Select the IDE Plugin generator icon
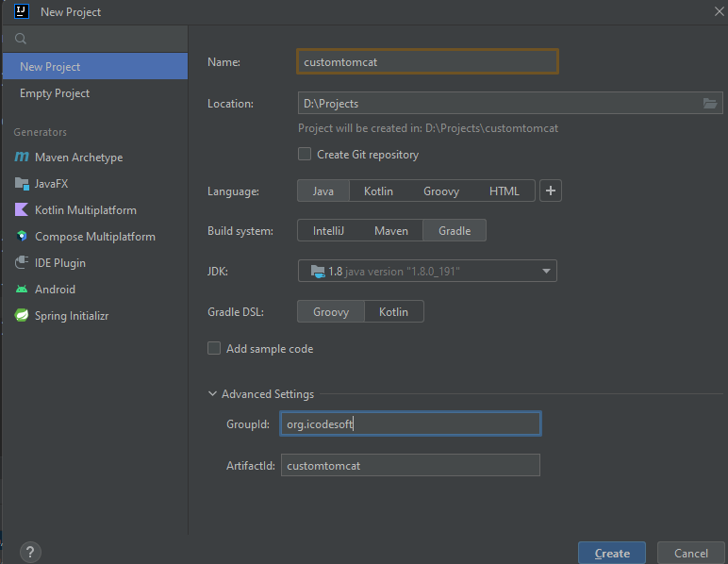The width and height of the screenshot is (728, 564). (22, 263)
